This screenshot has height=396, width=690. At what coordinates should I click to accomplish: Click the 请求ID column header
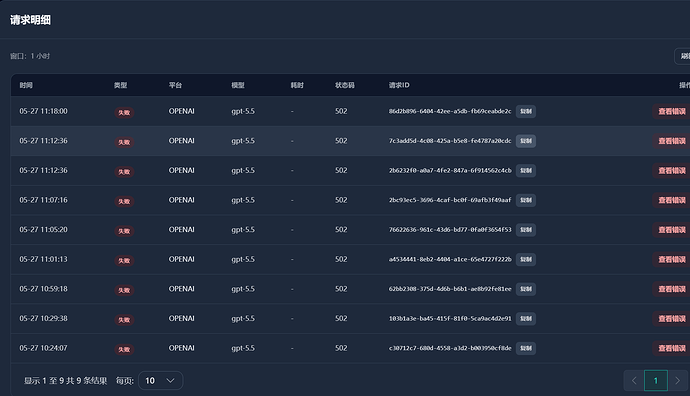pos(399,85)
